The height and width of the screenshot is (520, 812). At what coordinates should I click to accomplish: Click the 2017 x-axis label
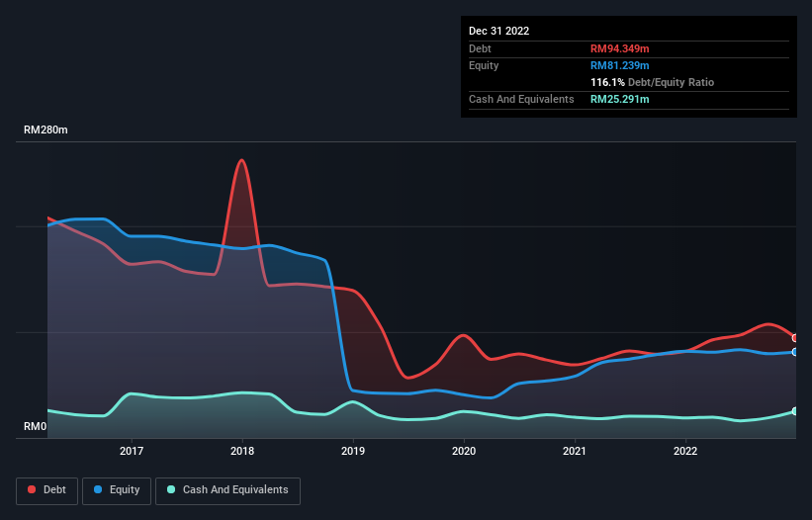click(x=132, y=451)
